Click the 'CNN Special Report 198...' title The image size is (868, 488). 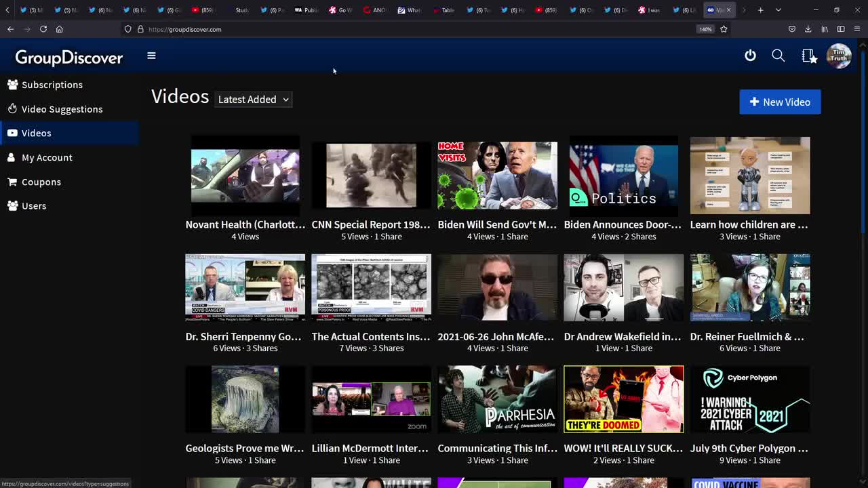[371, 224]
